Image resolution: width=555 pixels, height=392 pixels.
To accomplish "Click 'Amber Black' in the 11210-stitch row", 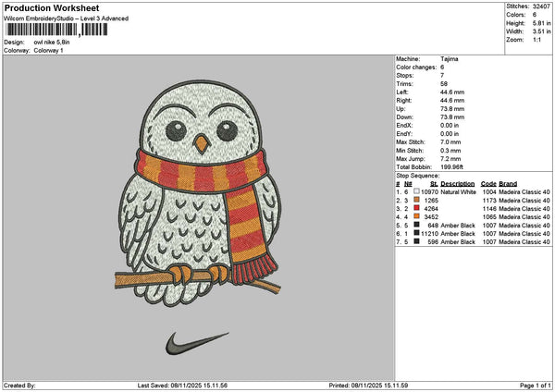I will pyautogui.click(x=458, y=234).
